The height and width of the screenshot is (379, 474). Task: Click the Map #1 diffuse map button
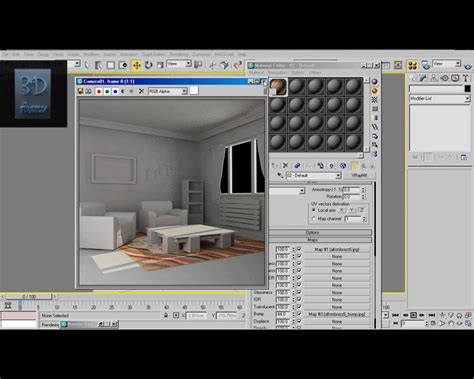[337, 249]
